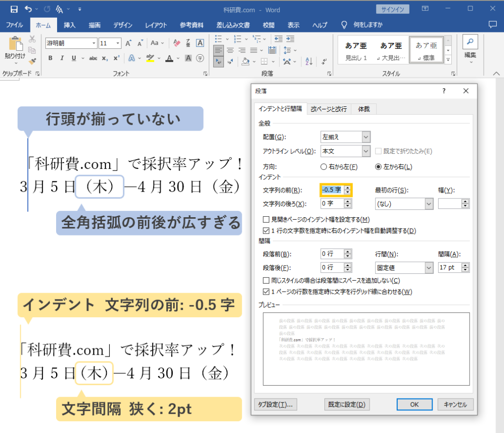
Task: Select the 右から左 direction radio button
Action: (324, 167)
